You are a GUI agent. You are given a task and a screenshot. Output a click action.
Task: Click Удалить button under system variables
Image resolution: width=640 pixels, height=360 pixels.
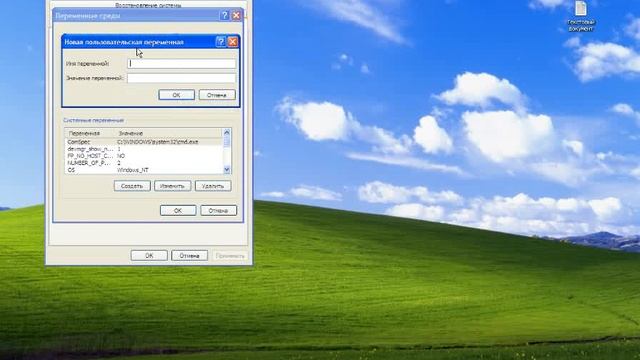pyautogui.click(x=213, y=186)
